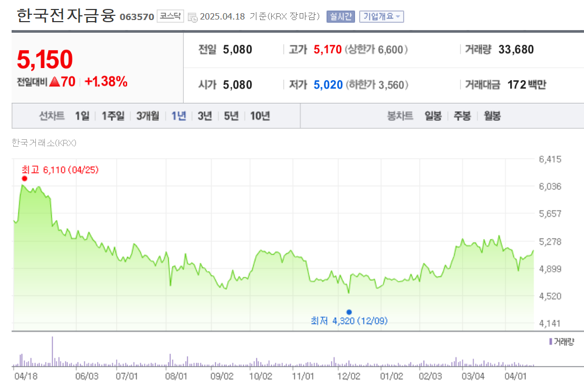Image resolution: width=584 pixels, height=392 pixels.
Task: Click the high price 5,170 value
Action: pos(328,50)
